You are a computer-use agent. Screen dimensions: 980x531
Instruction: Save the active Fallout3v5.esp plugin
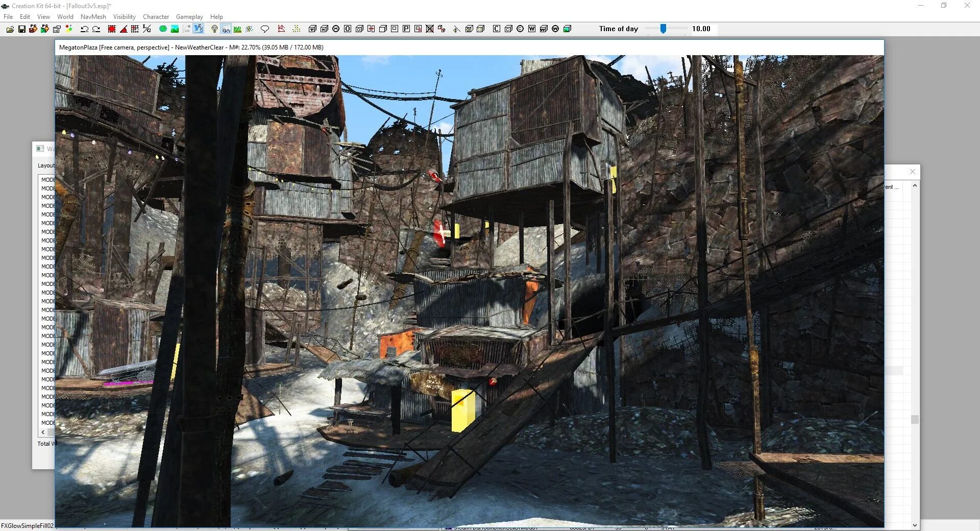[21, 29]
